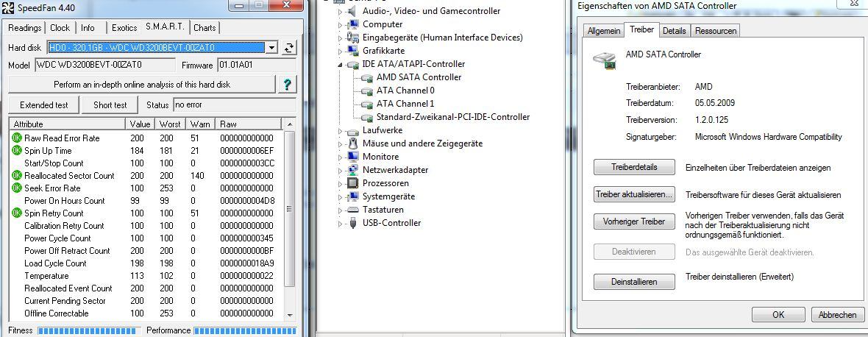Click the Attribute column header
Viewport: 868px width, 337px height.
[x=68, y=124]
